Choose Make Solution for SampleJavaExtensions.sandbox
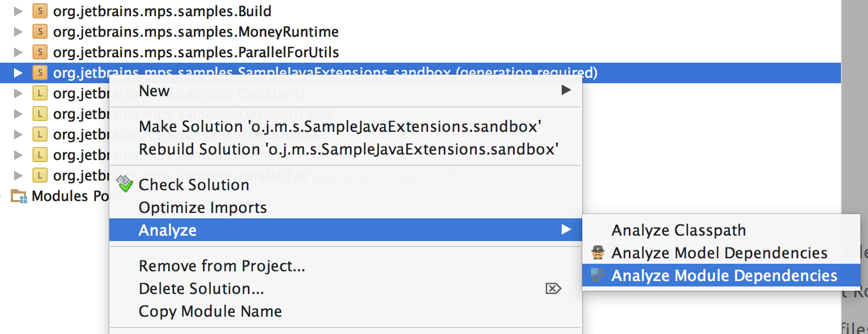Viewport: 868px width, 334px height. pos(340,126)
